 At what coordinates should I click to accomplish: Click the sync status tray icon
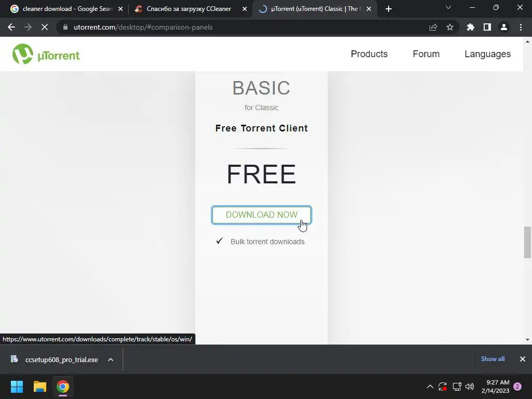[443, 387]
